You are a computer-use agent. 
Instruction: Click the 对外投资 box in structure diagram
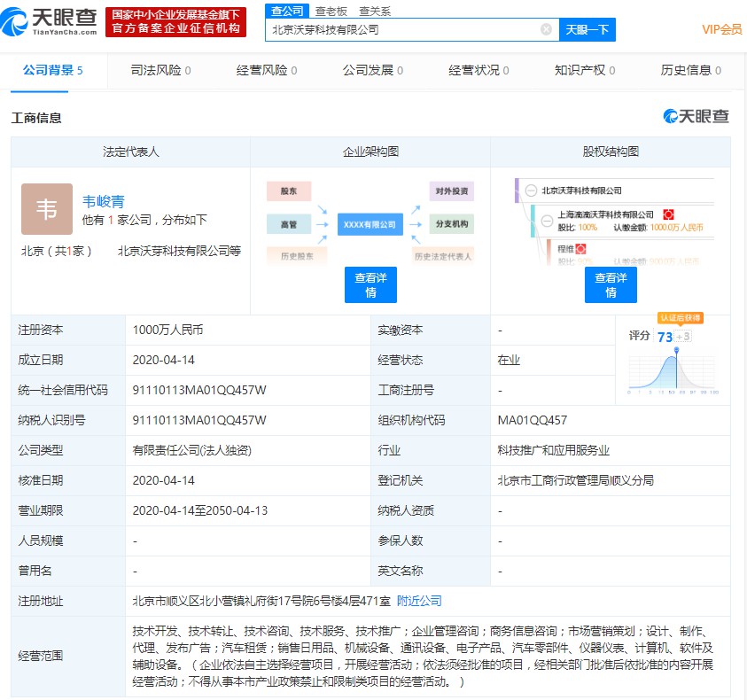point(452,191)
